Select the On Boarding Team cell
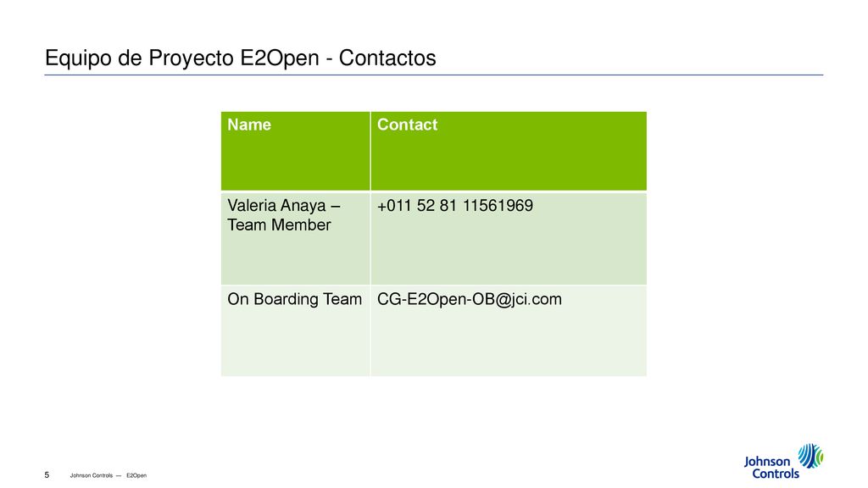868x488 pixels. pos(295,331)
